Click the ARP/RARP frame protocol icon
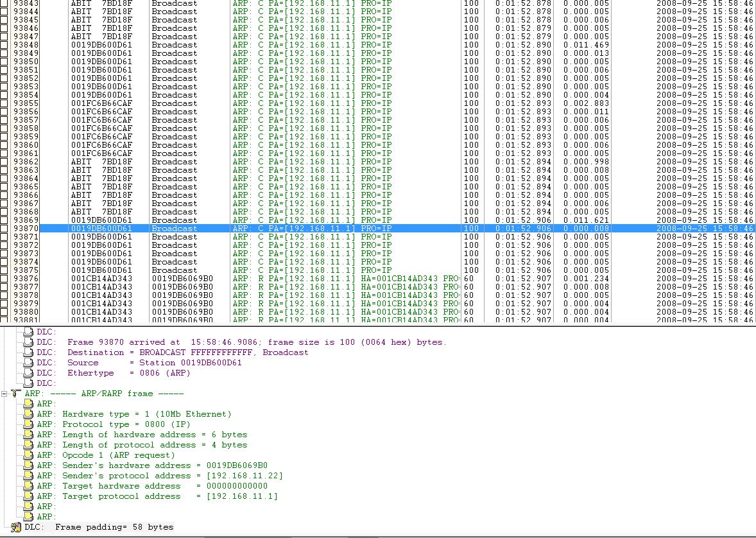 click(15, 394)
